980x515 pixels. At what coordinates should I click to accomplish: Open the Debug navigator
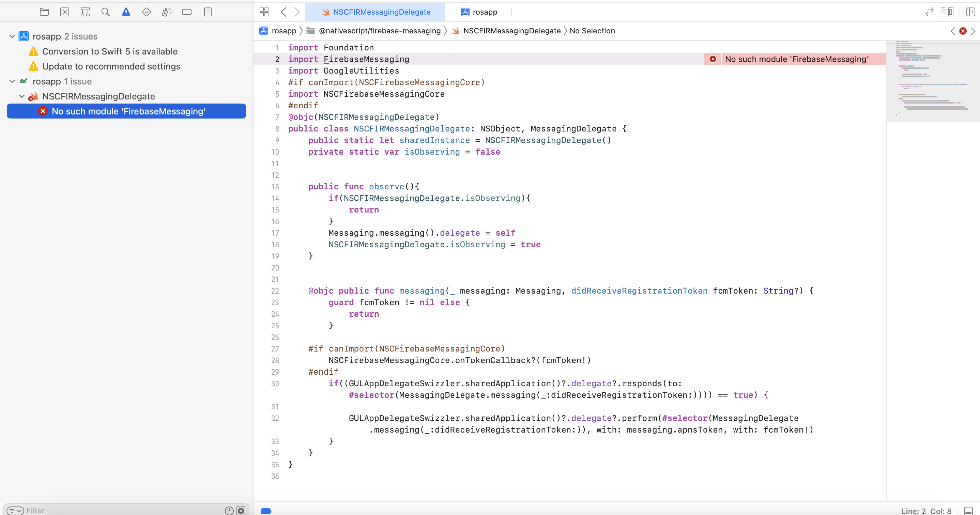(167, 12)
